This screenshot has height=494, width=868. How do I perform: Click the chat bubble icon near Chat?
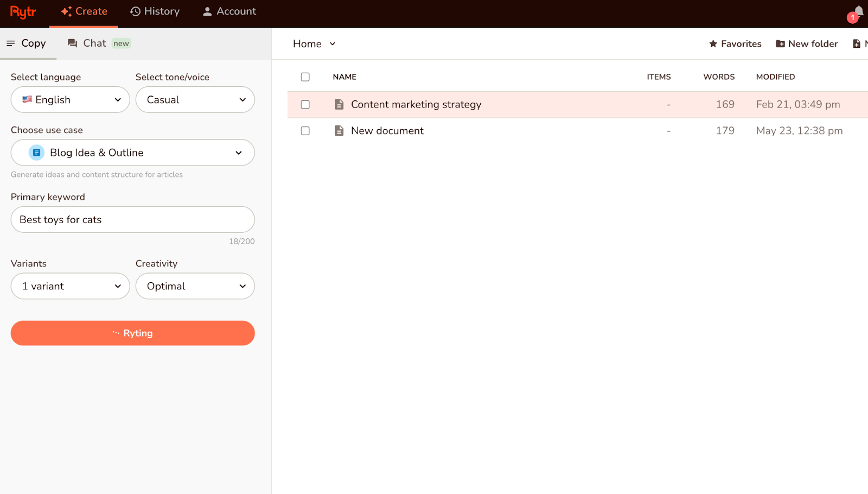(72, 43)
